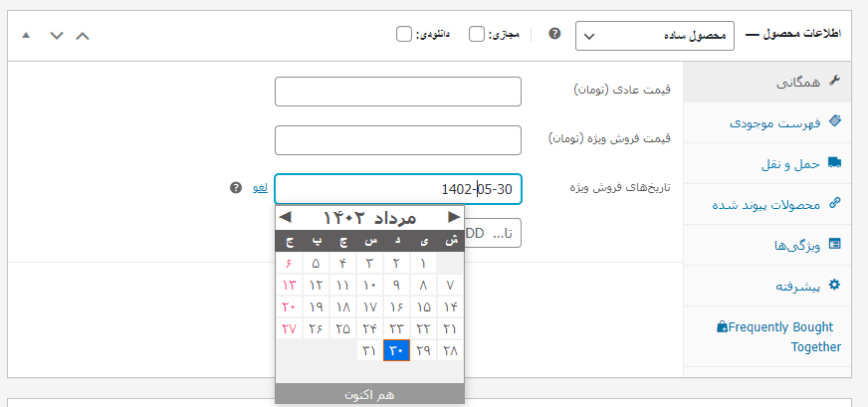The image size is (868, 407).
Task: Click the gear icon for پیشرفته
Action: tap(834, 286)
